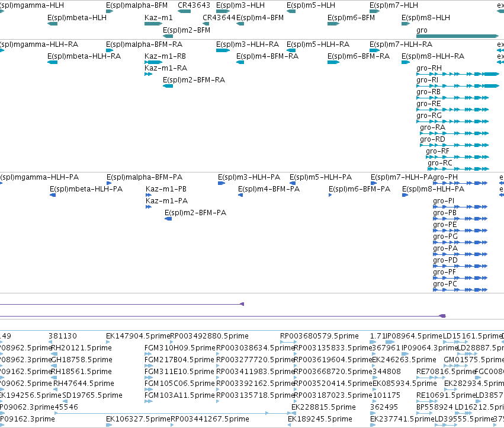504x428 pixels.
Task: Click the EK228815.5prime EST label
Action: click(x=324, y=407)
